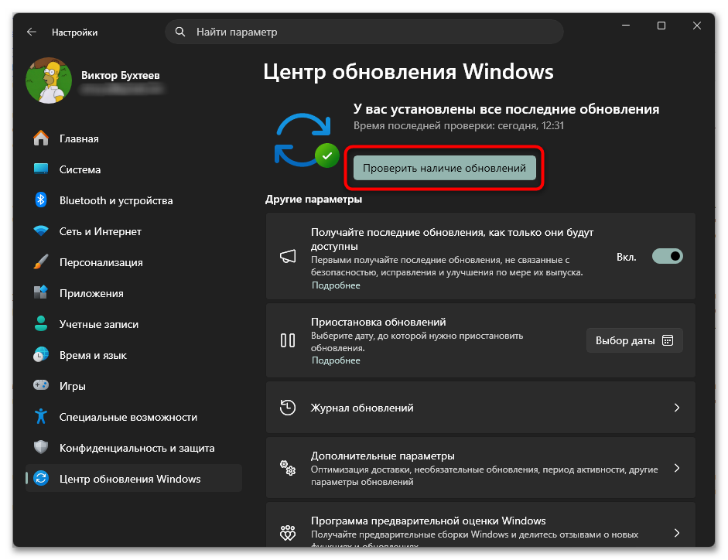Click the Wi-Fi icon for Сеть и Интернет
728x560 pixels.
(x=41, y=230)
